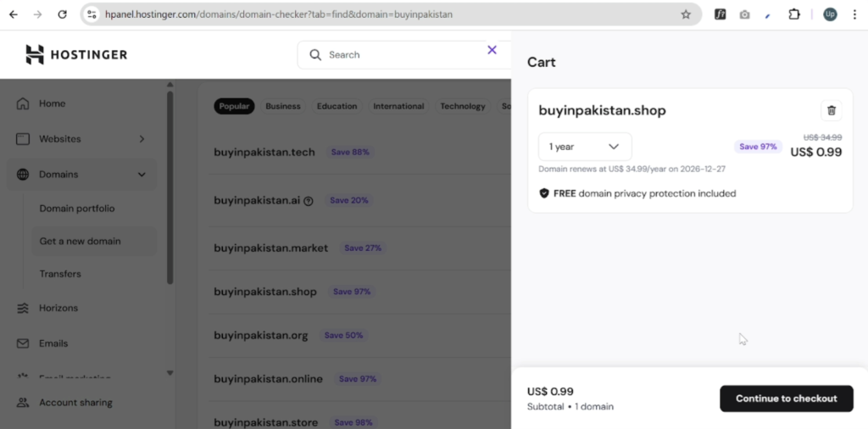The width and height of the screenshot is (868, 429).
Task: Open the browser extensions puzzle icon
Action: coord(794,14)
